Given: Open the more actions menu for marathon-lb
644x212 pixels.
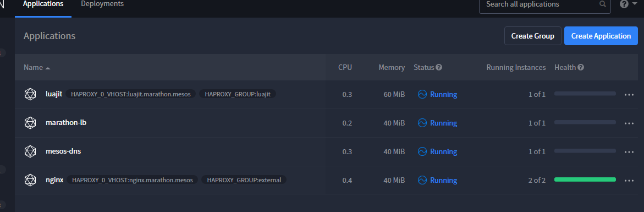Looking at the screenshot, I should [x=629, y=123].
